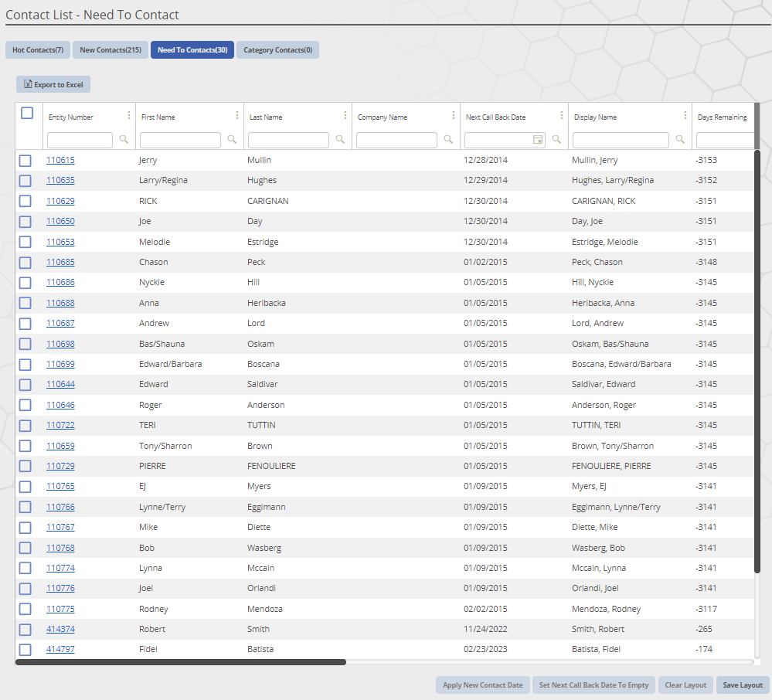Open Category Contacts(0) tab
Image resolution: width=772 pixels, height=700 pixels.
[x=277, y=49]
